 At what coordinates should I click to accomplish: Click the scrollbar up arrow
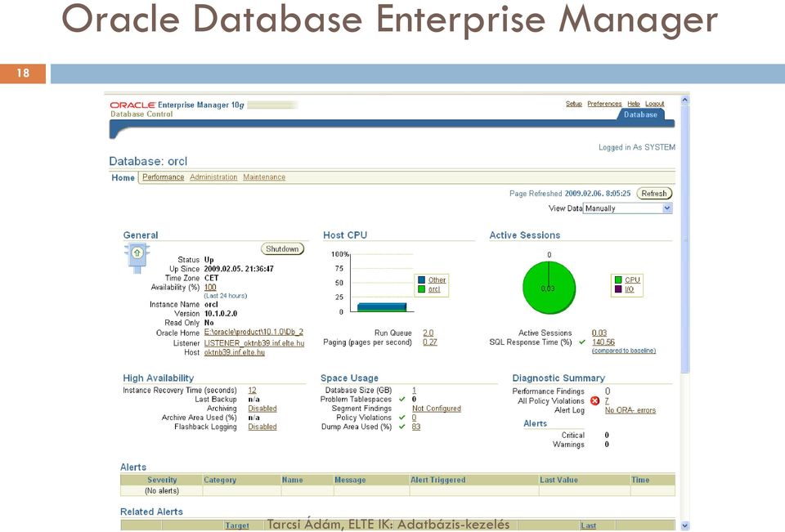pyautogui.click(x=685, y=100)
